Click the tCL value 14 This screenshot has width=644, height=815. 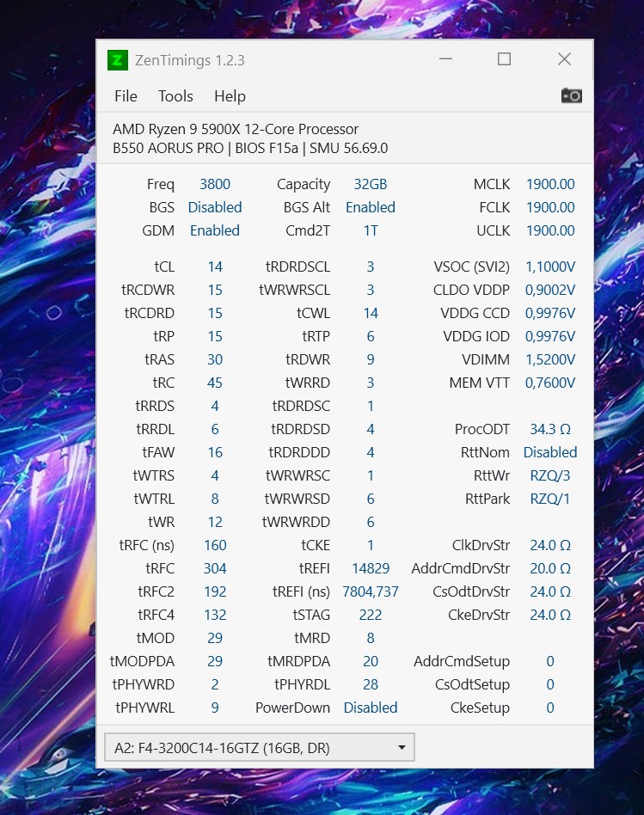(x=215, y=267)
